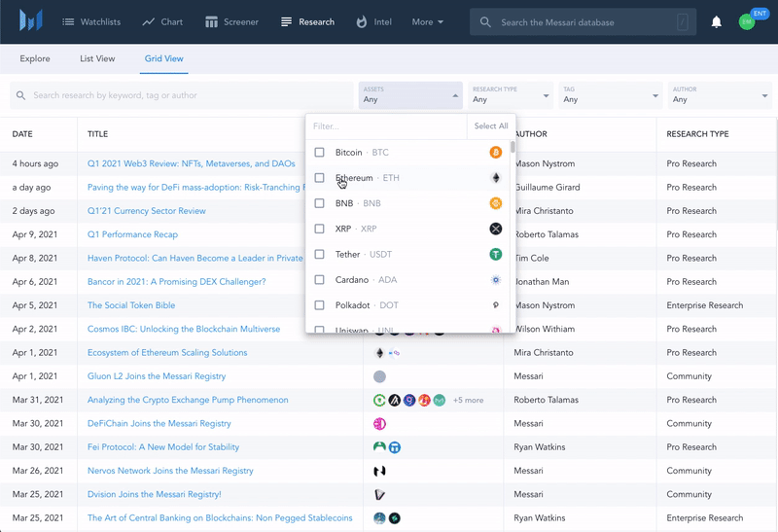The width and height of the screenshot is (778, 532).
Task: Click the assets dropdown scrollbar
Action: 513,148
